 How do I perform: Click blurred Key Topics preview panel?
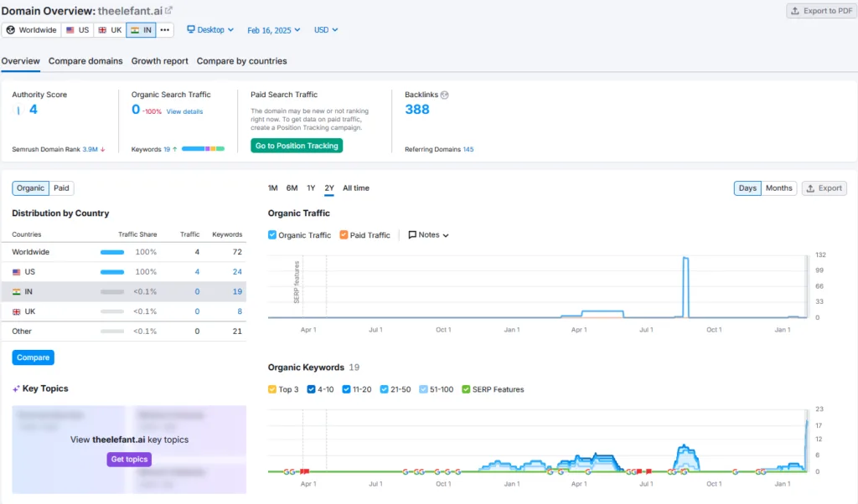click(x=129, y=450)
